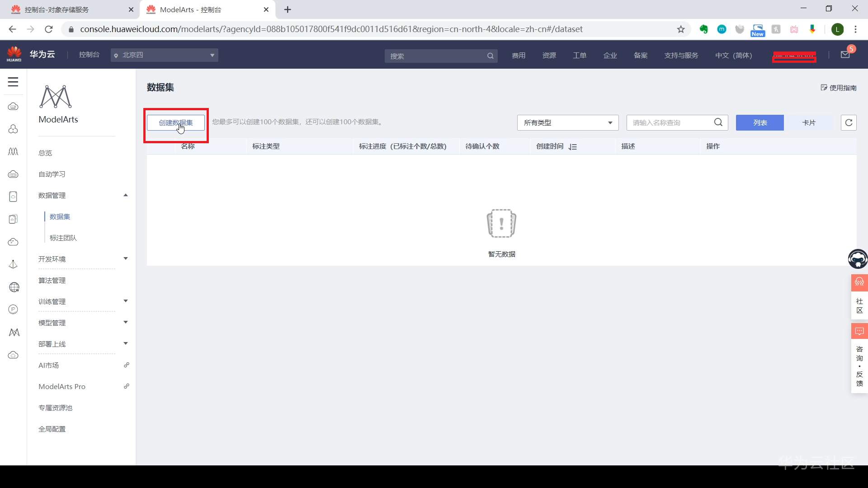Click the create dataset button

point(175,122)
